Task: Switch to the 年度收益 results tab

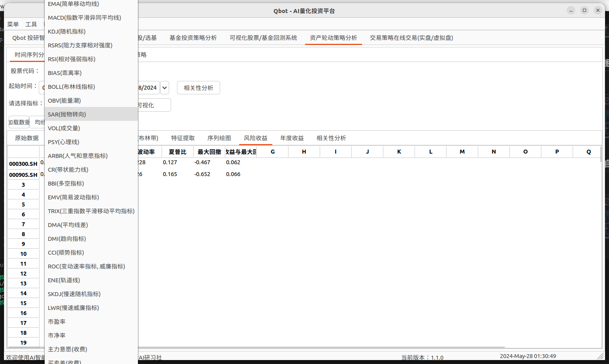Action: (292, 138)
